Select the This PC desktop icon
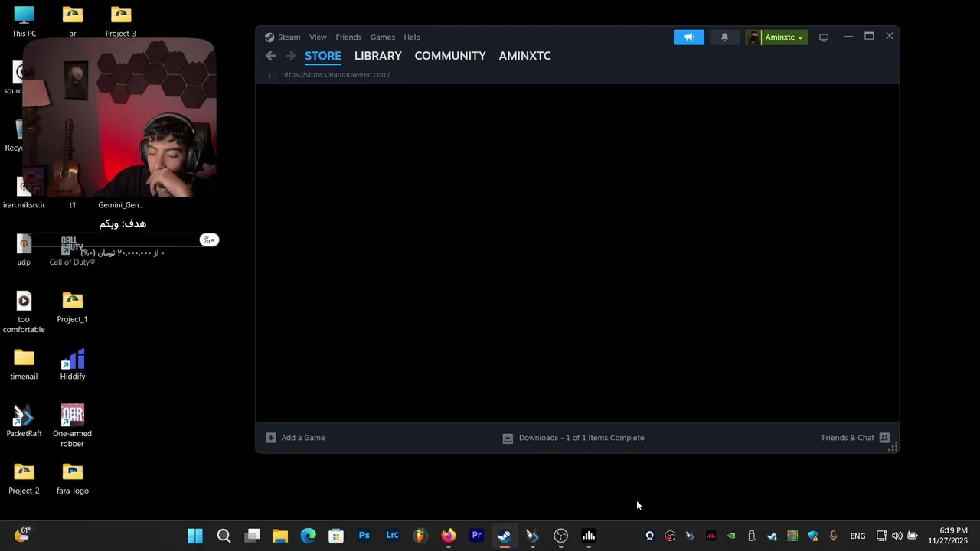The image size is (980, 551). [x=24, y=21]
